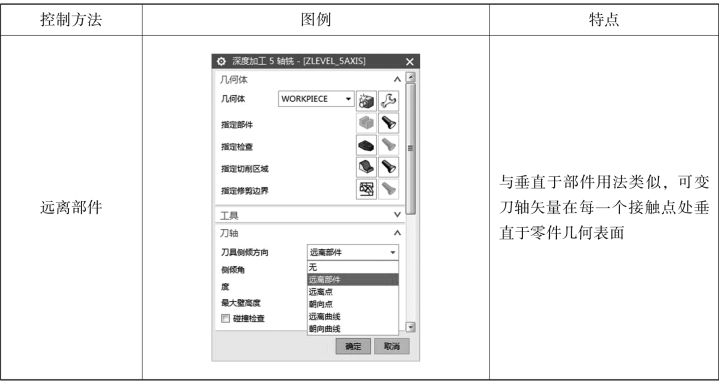This screenshot has width=719, height=381.
Task: Click the flashlight display icon for 指定切削区域
Action: [x=389, y=167]
